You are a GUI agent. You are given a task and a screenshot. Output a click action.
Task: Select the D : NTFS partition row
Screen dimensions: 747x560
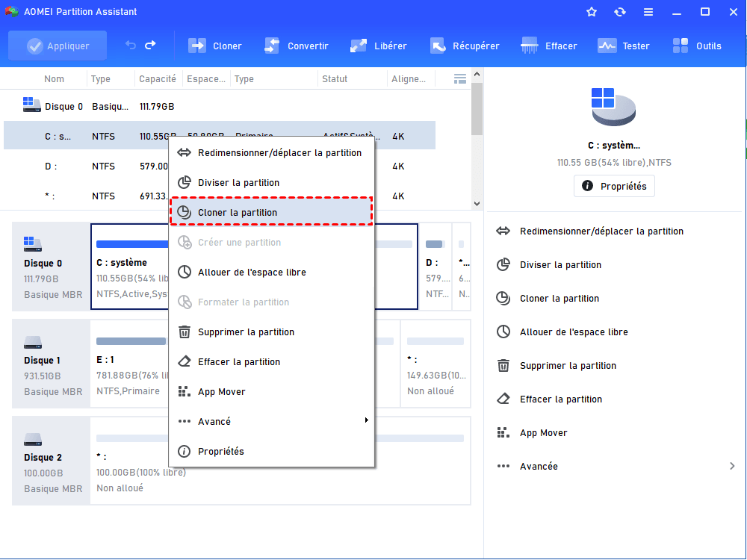tap(220, 167)
